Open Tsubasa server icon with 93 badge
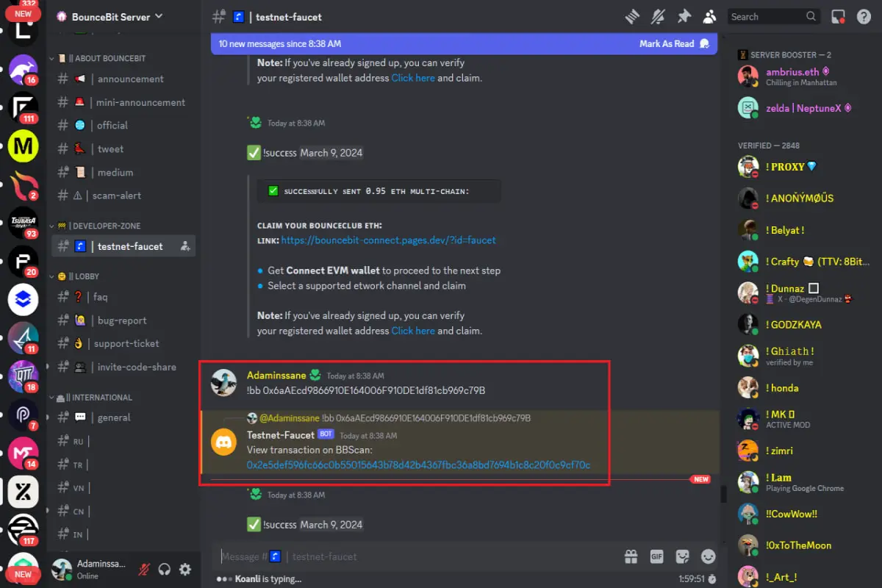Image resolution: width=882 pixels, height=588 pixels. coord(24,223)
